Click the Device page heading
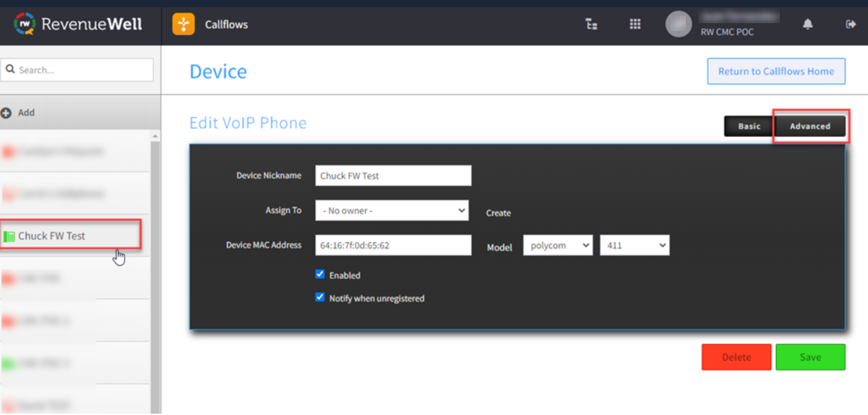The height and width of the screenshot is (415, 868). pos(218,71)
